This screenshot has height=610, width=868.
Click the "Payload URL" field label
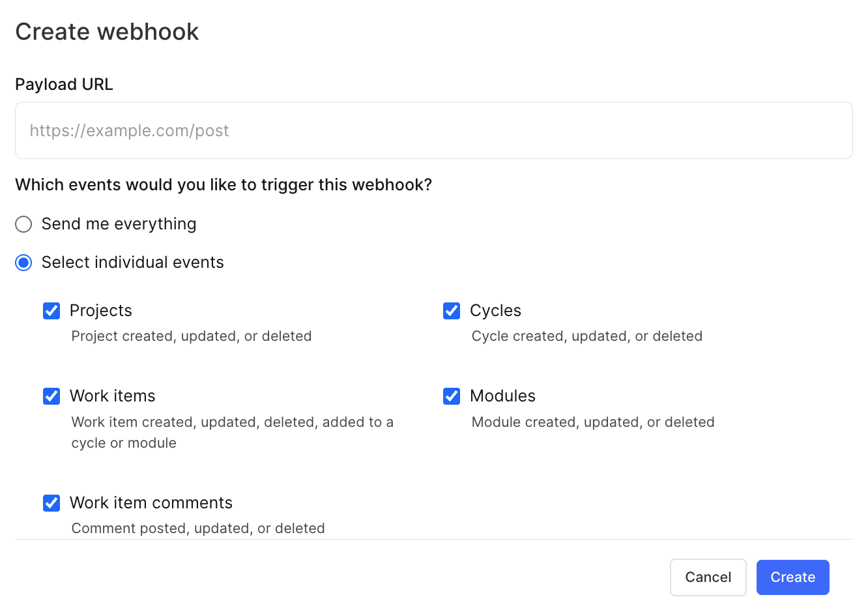click(64, 85)
